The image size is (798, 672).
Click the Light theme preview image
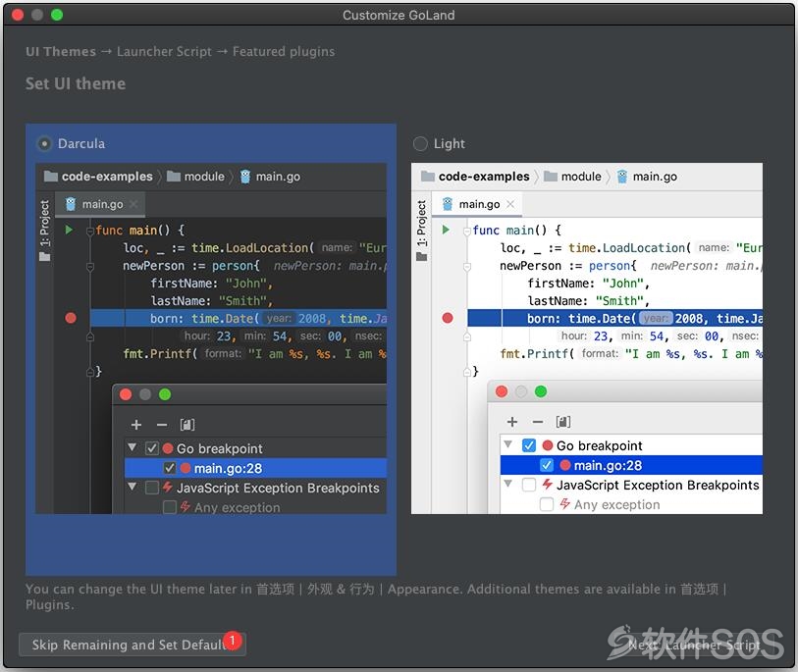pos(587,338)
